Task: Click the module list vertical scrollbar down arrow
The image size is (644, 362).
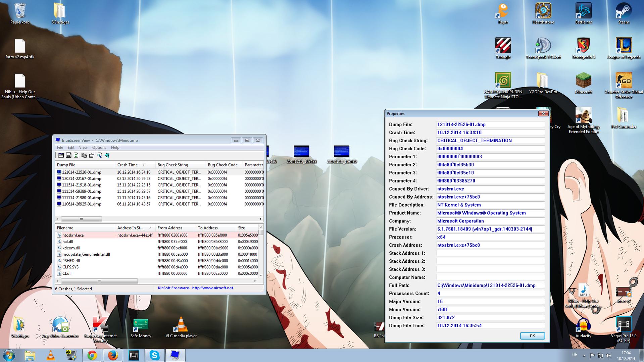Action: click(x=261, y=275)
